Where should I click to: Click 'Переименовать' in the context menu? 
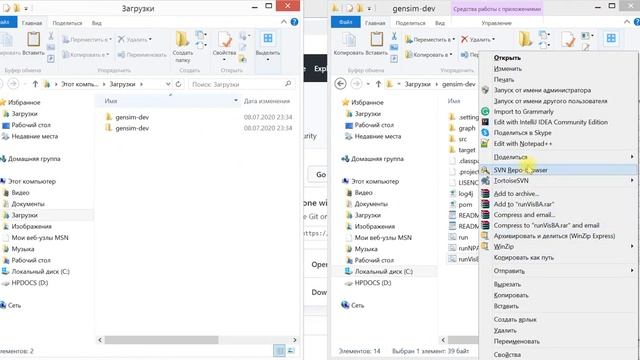click(517, 341)
